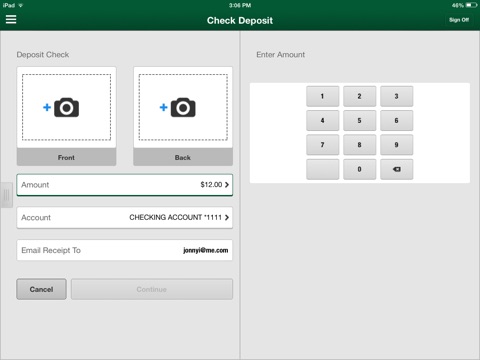Open the Amount field chevron
The width and height of the screenshot is (480, 360).
[227, 185]
